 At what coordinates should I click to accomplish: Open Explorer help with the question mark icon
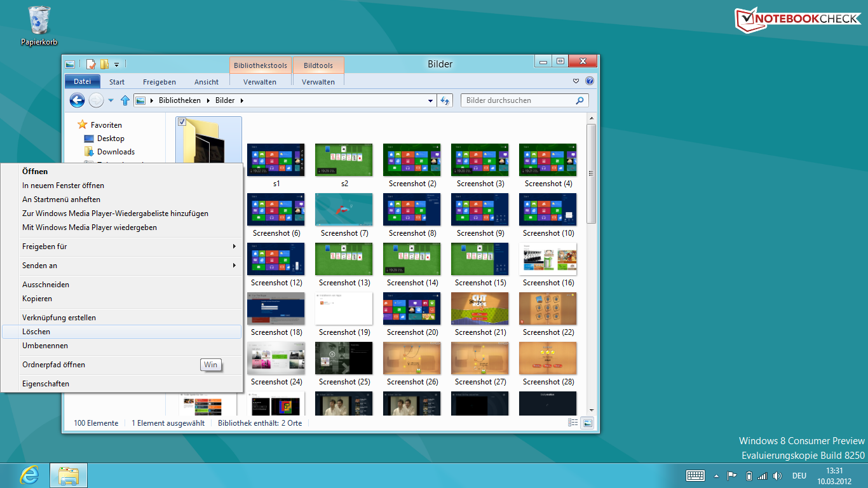pos(589,81)
